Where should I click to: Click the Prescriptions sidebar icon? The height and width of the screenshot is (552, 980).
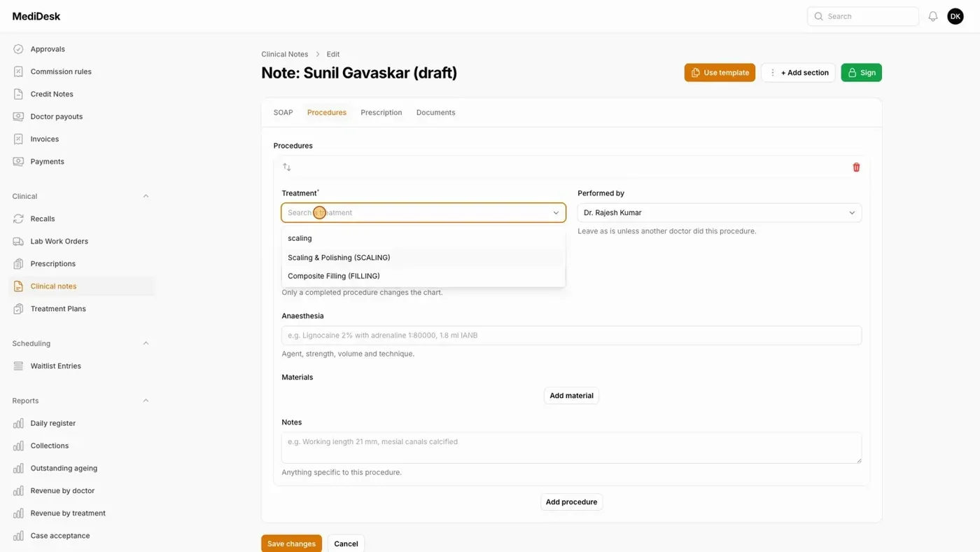tap(18, 263)
